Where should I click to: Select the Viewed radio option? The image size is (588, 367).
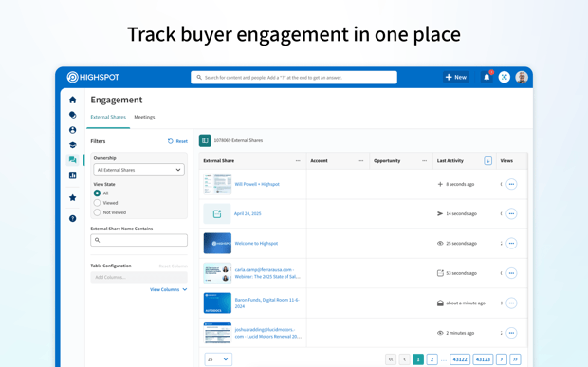[97, 203]
